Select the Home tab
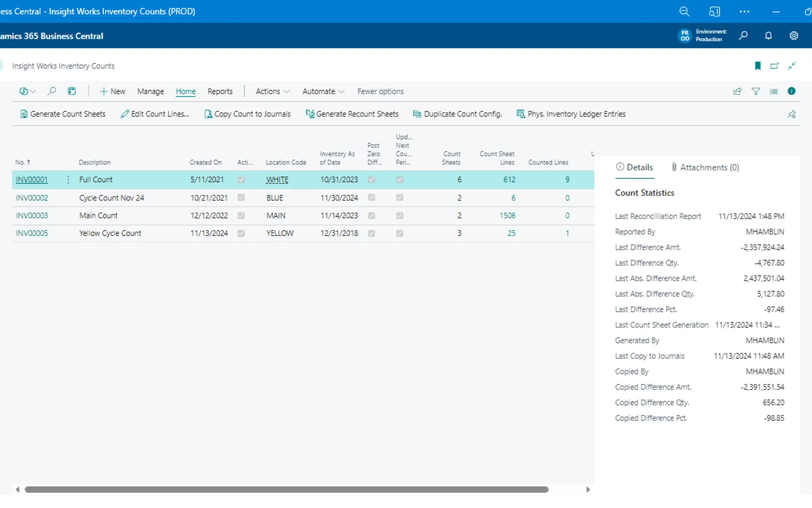Screen dimensions: 812x508 click(x=186, y=91)
